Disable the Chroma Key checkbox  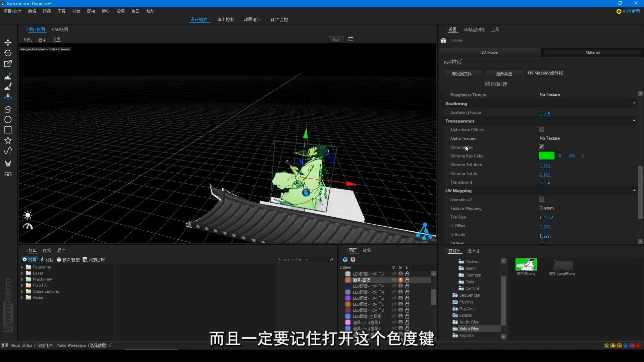pyautogui.click(x=541, y=147)
